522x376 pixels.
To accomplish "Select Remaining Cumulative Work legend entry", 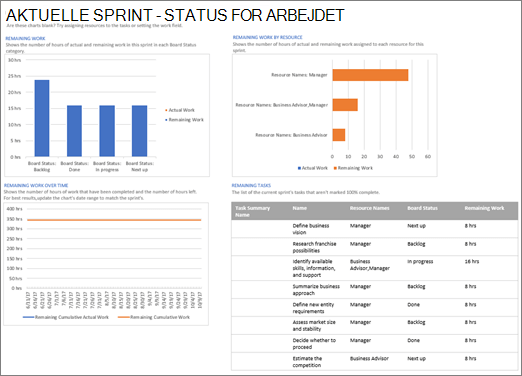I will click(x=154, y=317).
